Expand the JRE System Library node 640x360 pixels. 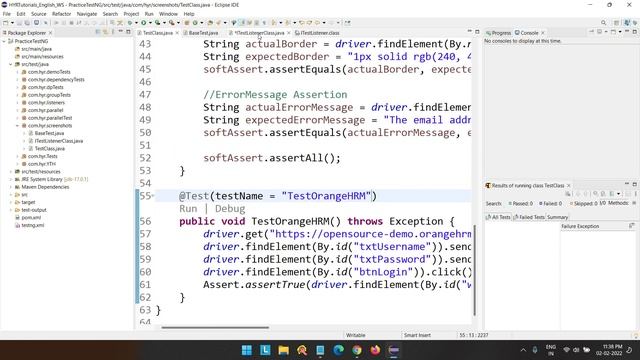click(x=11, y=179)
